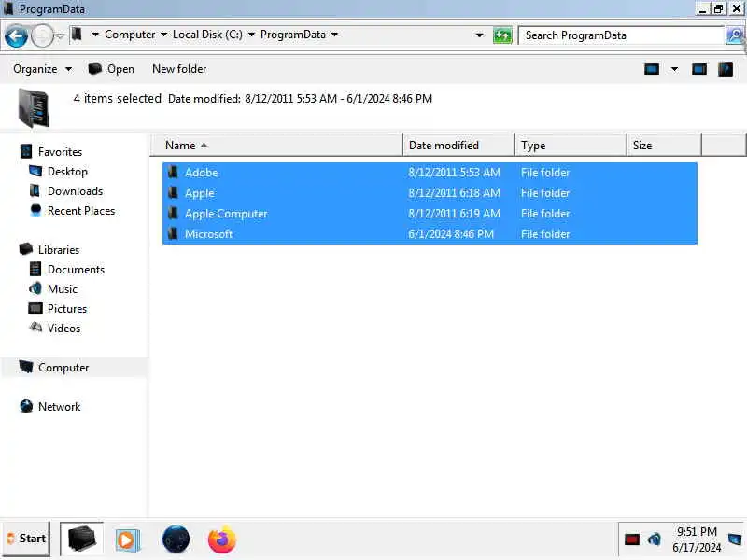The width and height of the screenshot is (747, 560).
Task: Click the Microsoft folder icon
Action: pos(173,233)
